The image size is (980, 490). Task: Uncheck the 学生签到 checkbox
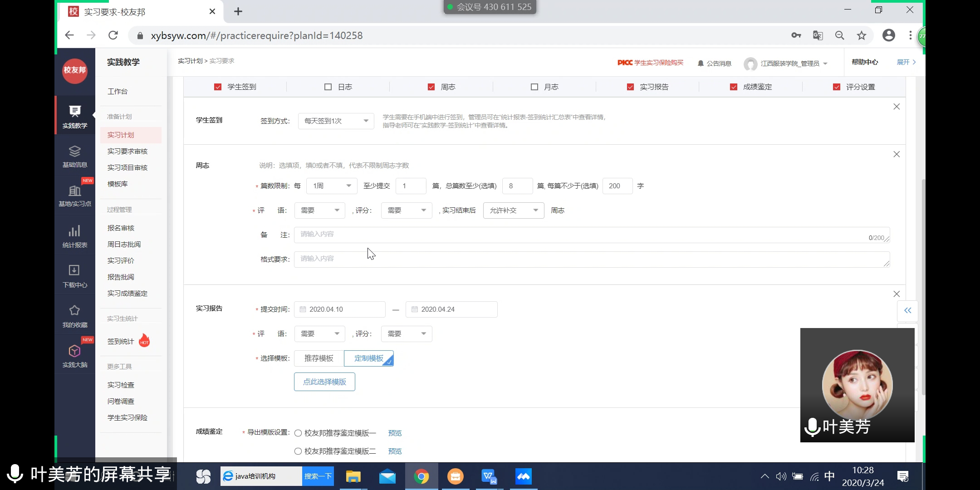coord(218,87)
